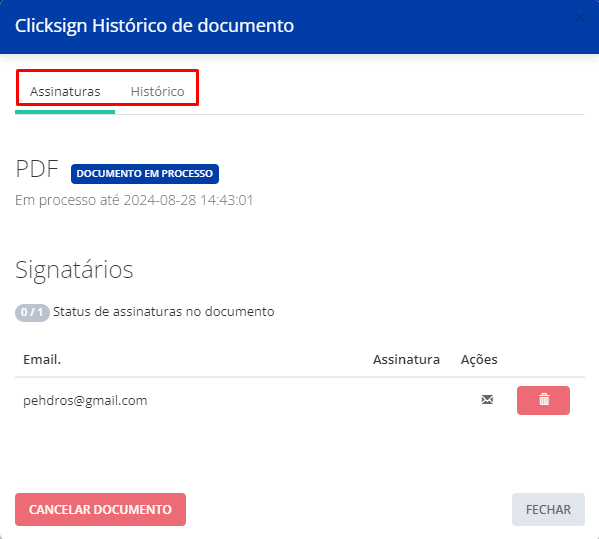The width and height of the screenshot is (599, 539).
Task: Close the dialog with the X icon
Action: coord(580,18)
